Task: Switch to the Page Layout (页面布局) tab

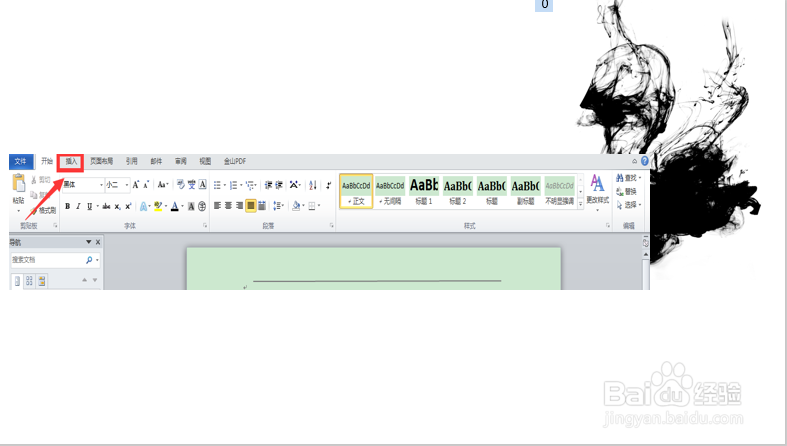Action: (101, 162)
